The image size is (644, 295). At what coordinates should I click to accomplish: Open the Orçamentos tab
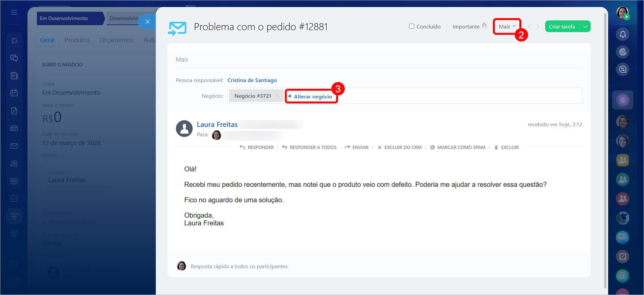pyautogui.click(x=117, y=40)
